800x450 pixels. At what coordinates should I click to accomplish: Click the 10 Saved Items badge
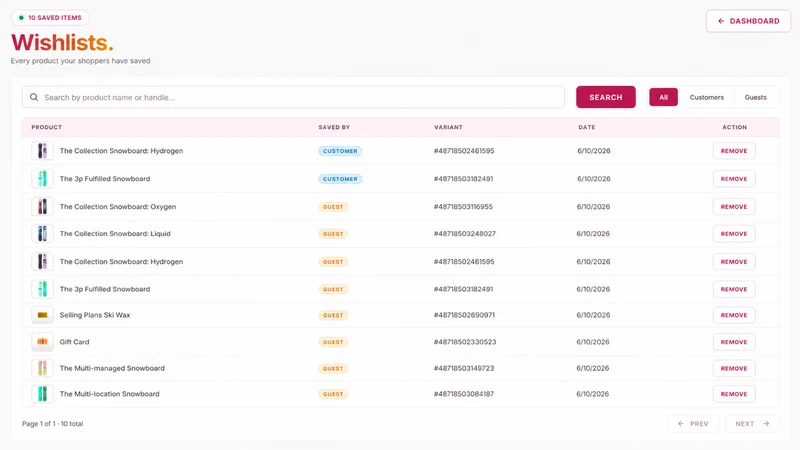click(x=50, y=17)
